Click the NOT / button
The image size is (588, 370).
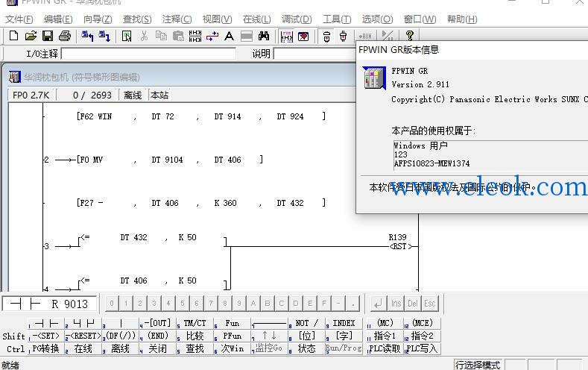point(306,323)
